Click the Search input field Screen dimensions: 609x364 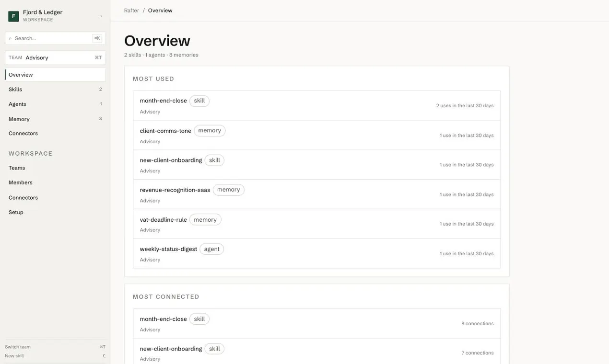[x=55, y=38]
